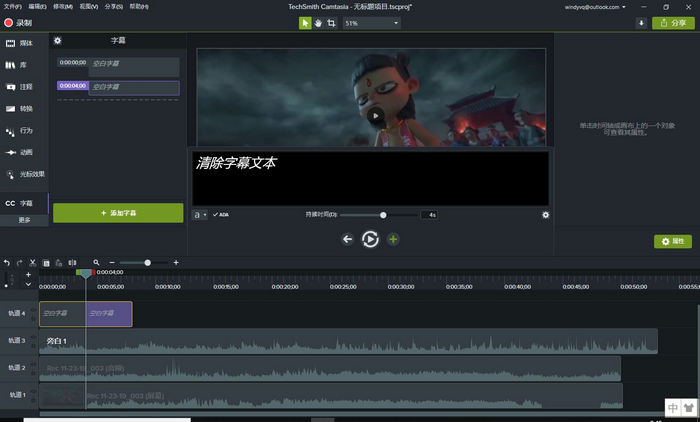Select the arrow pointer edit tool
The width and height of the screenshot is (700, 422).
point(305,23)
